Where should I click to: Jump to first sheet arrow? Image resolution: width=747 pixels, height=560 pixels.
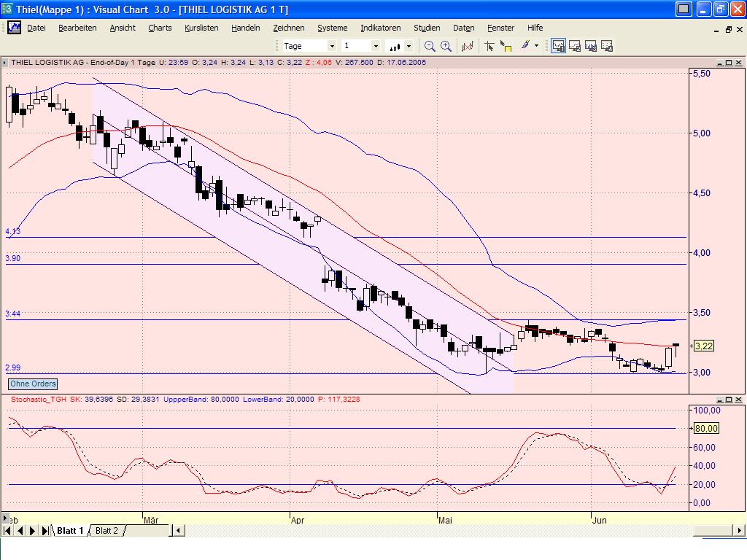[x=7, y=531]
